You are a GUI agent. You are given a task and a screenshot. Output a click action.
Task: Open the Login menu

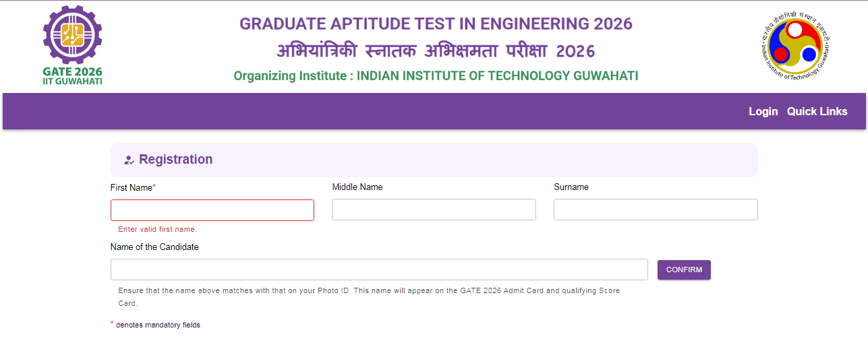coord(763,111)
